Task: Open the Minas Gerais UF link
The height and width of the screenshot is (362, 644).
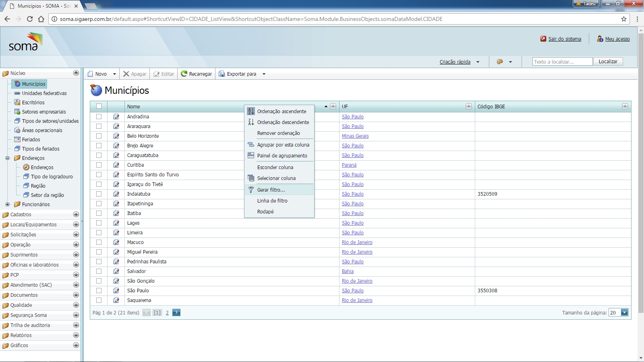Action: click(x=355, y=136)
